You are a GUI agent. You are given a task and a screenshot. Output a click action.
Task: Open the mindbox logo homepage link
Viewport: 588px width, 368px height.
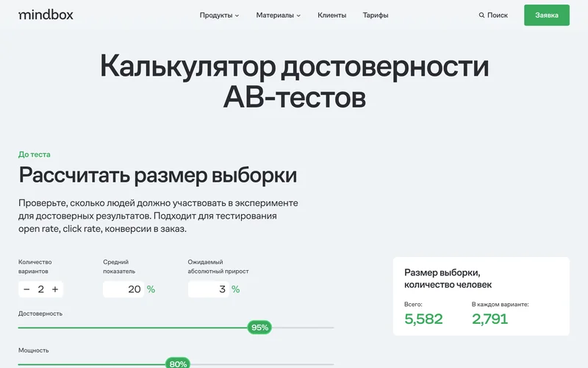click(46, 15)
